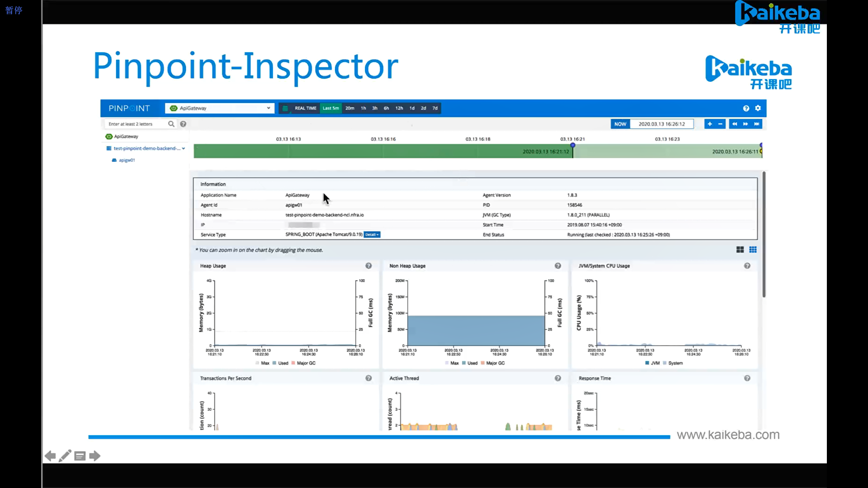Switch charts to three-column grid layout
868x488 pixels.
[x=753, y=249]
